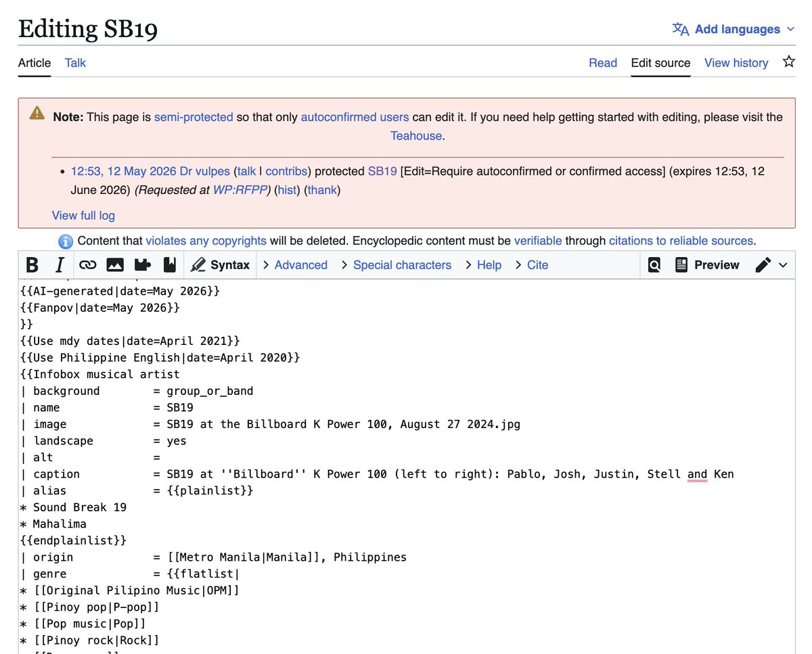Open the 12:53, 12 May 2026 log entry
The image size is (812, 654).
pos(124,171)
